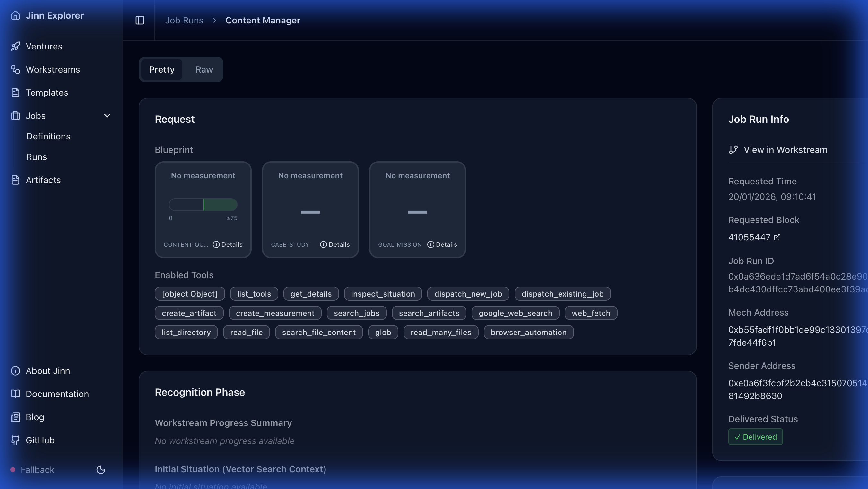Click the Artifacts file icon

point(15,180)
